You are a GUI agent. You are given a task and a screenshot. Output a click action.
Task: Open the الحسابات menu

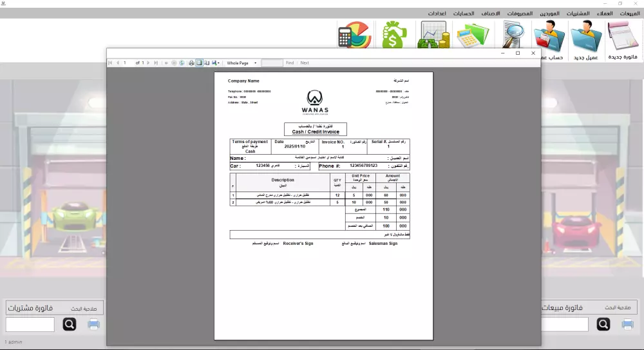point(464,14)
